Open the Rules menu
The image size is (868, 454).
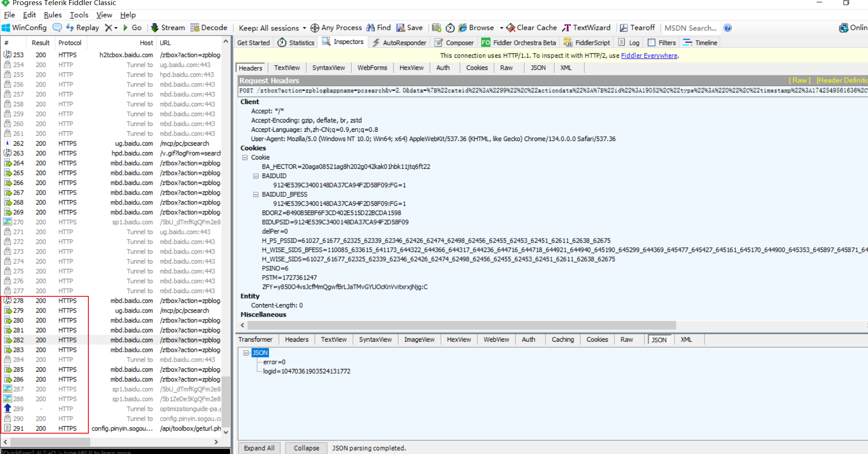point(53,15)
